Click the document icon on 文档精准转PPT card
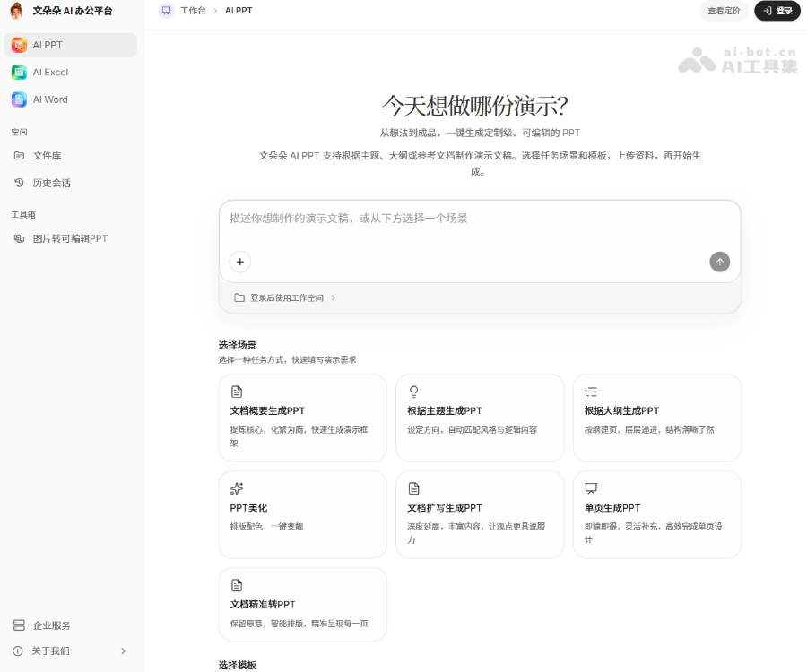The height and width of the screenshot is (672, 807). (237, 585)
